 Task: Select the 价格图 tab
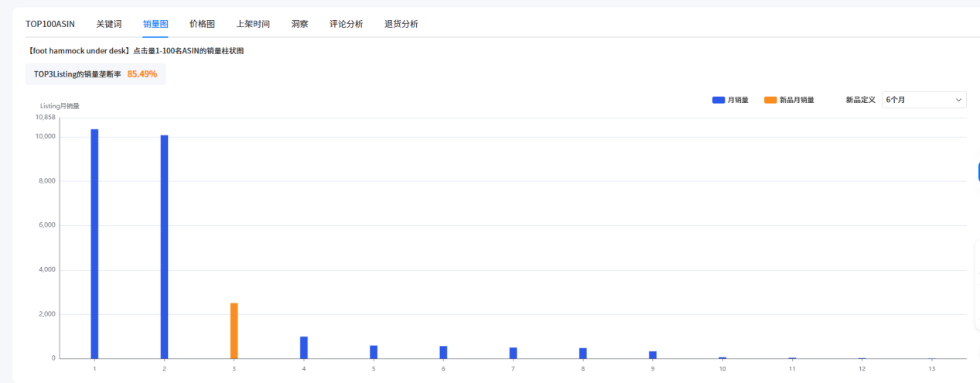pyautogui.click(x=202, y=24)
